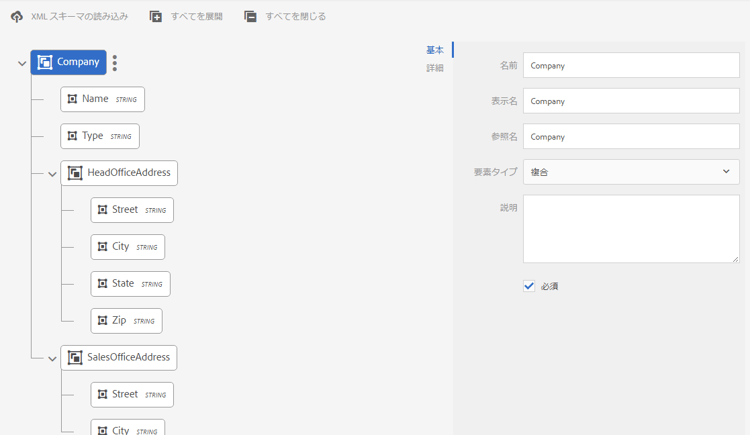Screen dimensions: 750x435
Task: Click the 参照名 input field
Action: pyautogui.click(x=631, y=136)
